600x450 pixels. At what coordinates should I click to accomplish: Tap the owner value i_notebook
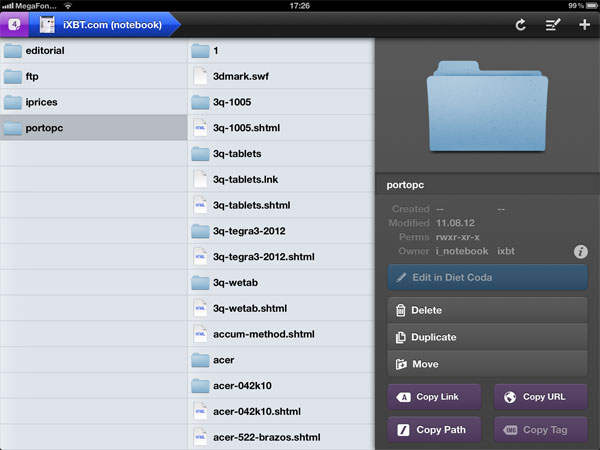click(x=462, y=251)
